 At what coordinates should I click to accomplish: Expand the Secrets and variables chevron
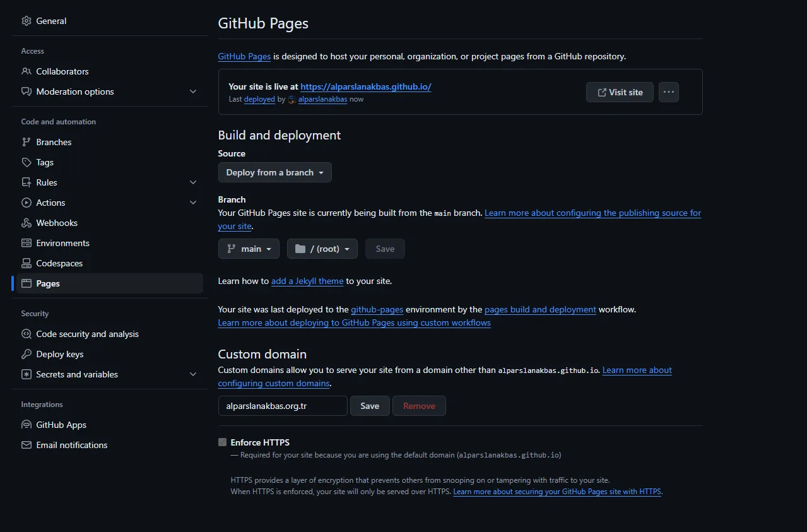point(193,374)
